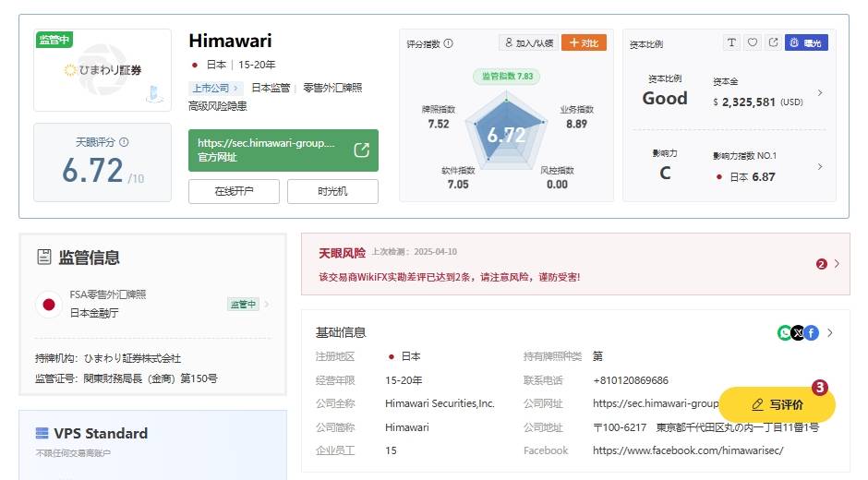Image resolution: width=868 pixels, height=480 pixels.
Task: Click the 零售外汇牌照 tag
Action: [332, 88]
